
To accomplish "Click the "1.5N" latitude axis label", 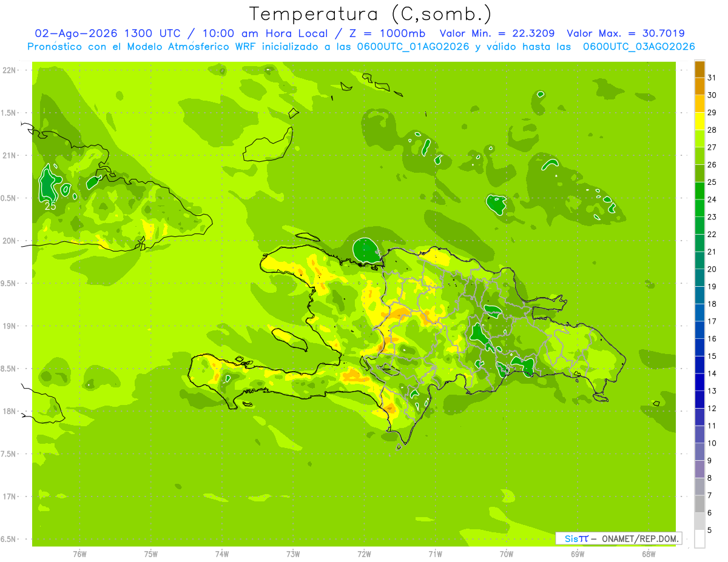I will [x=10, y=113].
